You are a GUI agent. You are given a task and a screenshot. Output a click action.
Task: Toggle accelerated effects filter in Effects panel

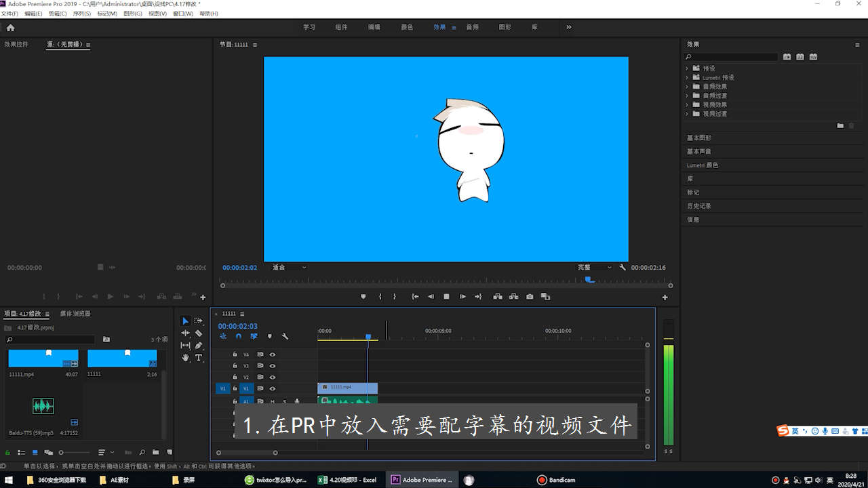point(787,57)
